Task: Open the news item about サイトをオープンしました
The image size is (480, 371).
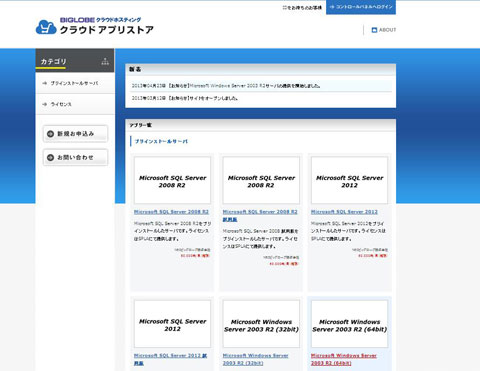Action: coord(185,98)
